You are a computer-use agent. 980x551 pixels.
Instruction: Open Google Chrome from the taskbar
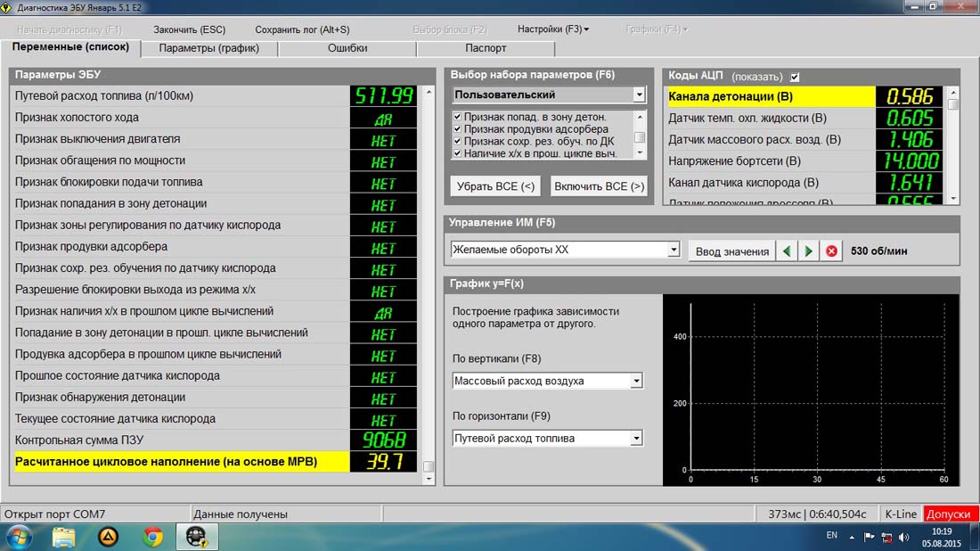click(153, 537)
